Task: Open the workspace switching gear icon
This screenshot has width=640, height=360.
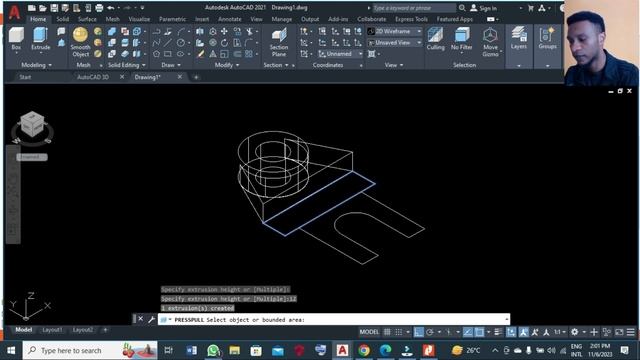Action: 574,332
